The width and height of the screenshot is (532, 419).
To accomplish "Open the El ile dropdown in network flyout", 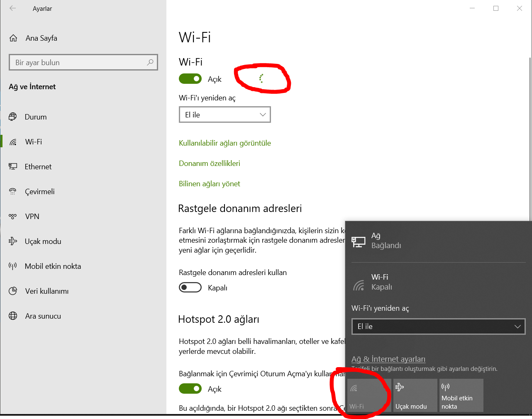I will click(438, 326).
